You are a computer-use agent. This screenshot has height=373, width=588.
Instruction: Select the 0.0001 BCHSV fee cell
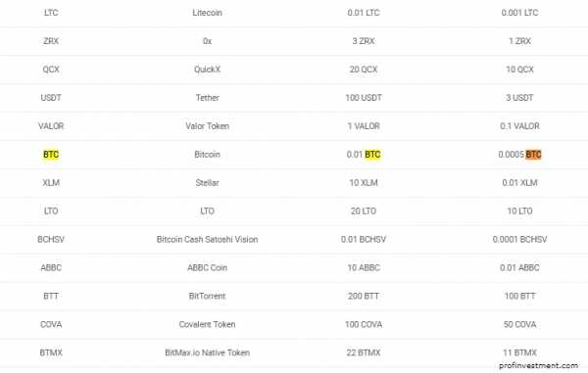(519, 239)
